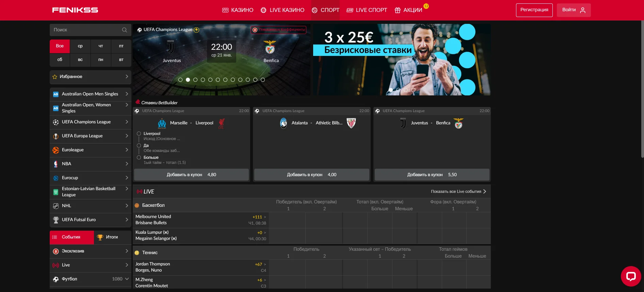Click the Favorites star icon
The image size is (644, 292).
coord(55,77)
